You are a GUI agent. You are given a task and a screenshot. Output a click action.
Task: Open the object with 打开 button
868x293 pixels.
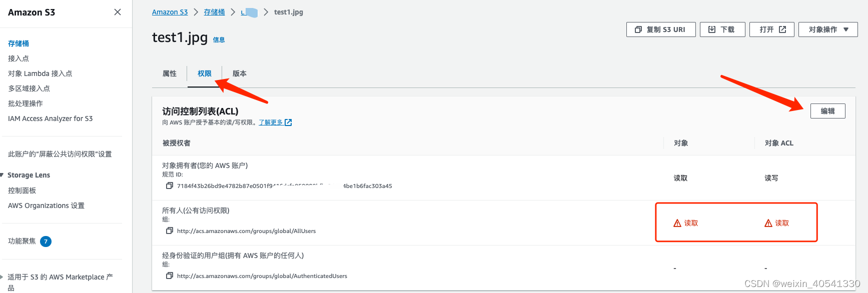coord(771,29)
